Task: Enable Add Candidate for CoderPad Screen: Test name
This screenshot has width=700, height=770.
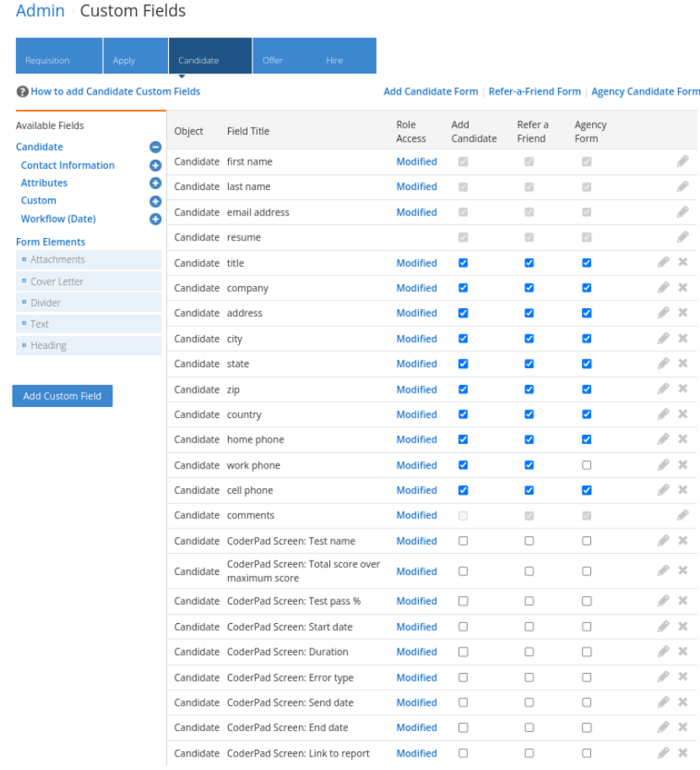Action: coord(462,540)
